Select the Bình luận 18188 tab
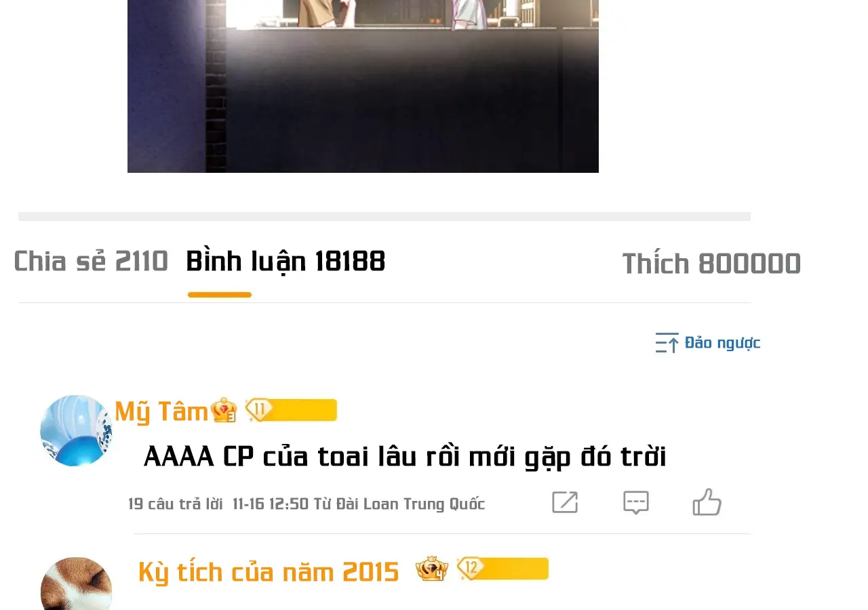Viewport: 868px width, 610px height. coord(285,262)
